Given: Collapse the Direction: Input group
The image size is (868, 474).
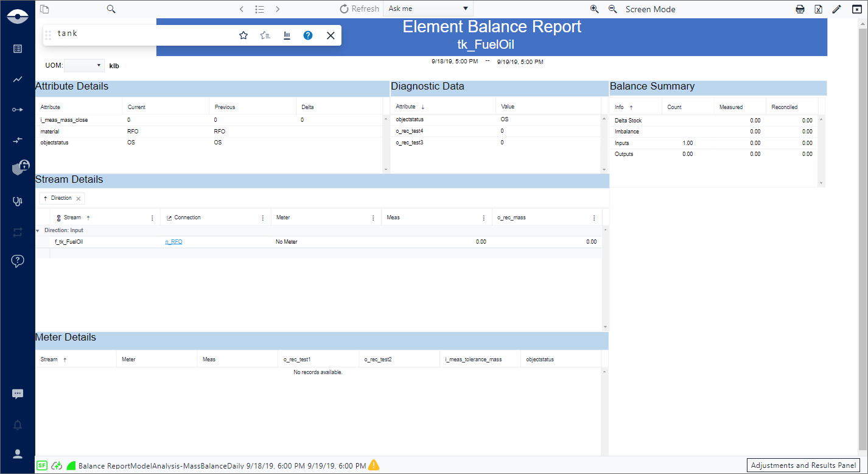Looking at the screenshot, I should click(x=38, y=230).
